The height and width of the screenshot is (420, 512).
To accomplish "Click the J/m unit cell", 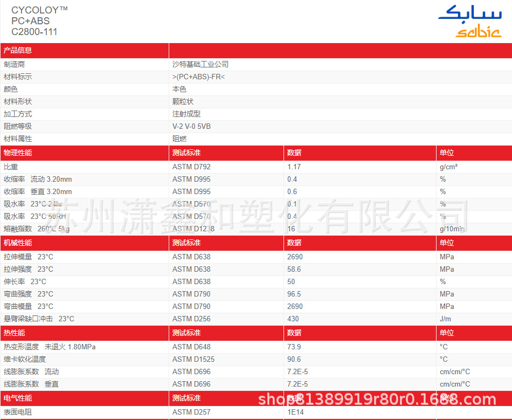I will coord(445,319).
